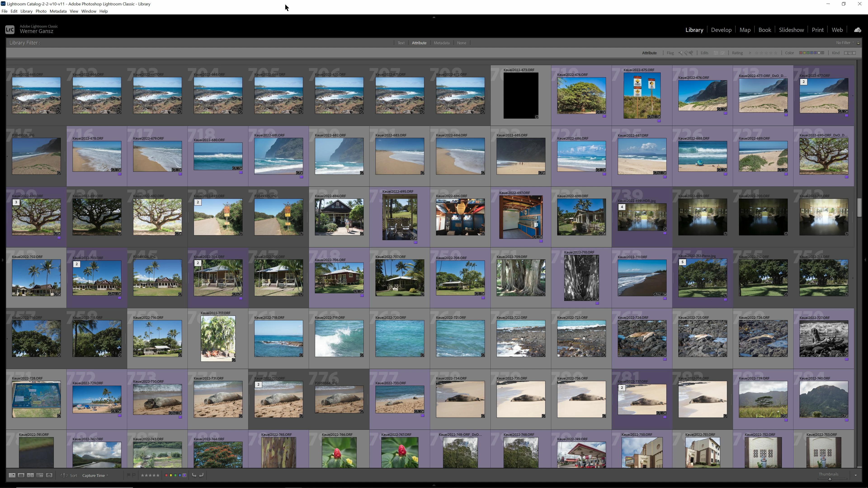Open the Metadata menu
This screenshot has width=868, height=488.
click(x=58, y=11)
